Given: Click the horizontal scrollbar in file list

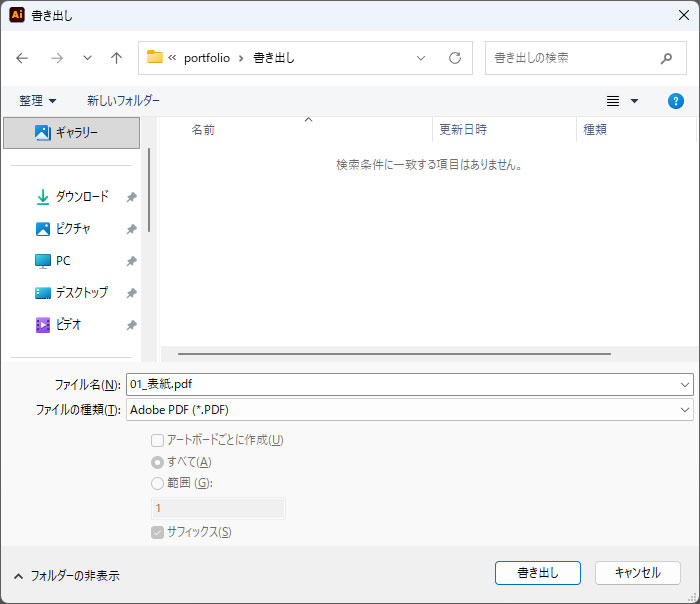Looking at the screenshot, I should point(393,353).
